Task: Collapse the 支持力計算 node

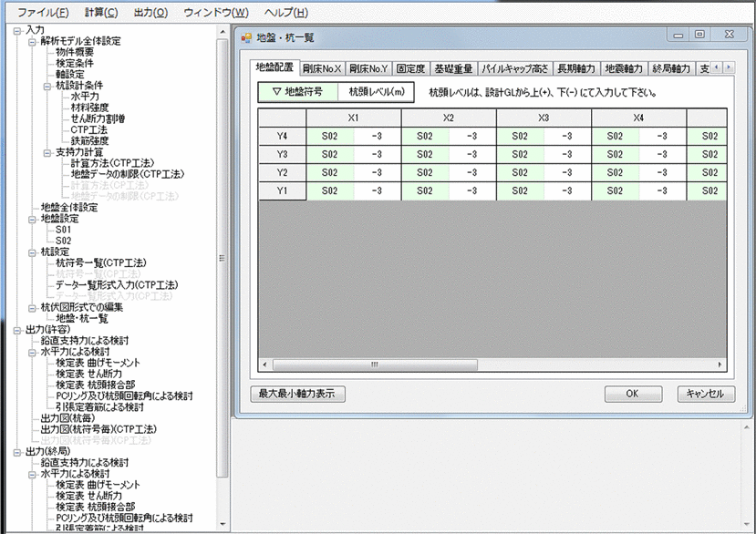Action: (x=47, y=152)
